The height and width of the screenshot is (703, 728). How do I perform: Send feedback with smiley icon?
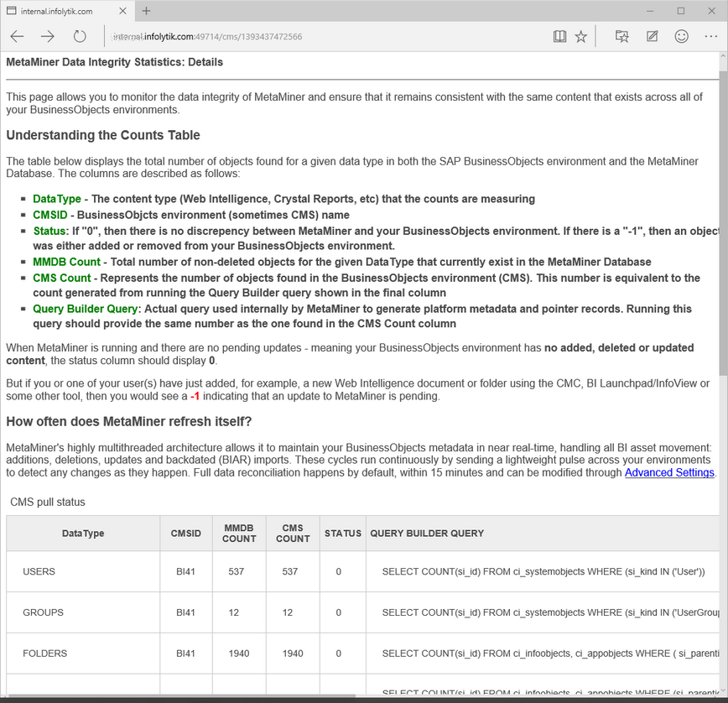tap(682, 37)
